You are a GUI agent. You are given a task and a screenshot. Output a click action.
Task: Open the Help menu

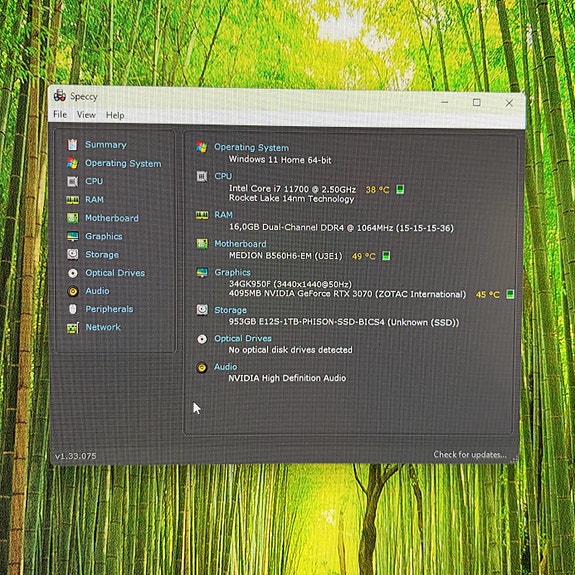click(x=115, y=115)
